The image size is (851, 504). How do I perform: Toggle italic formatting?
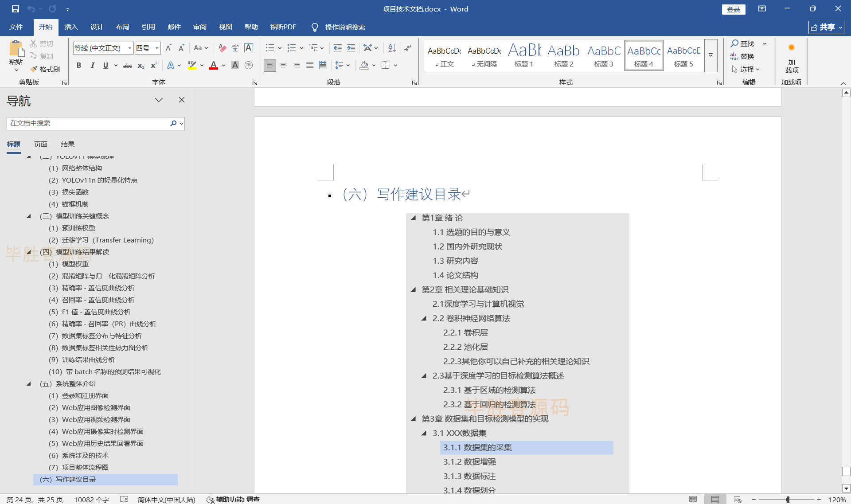click(92, 66)
